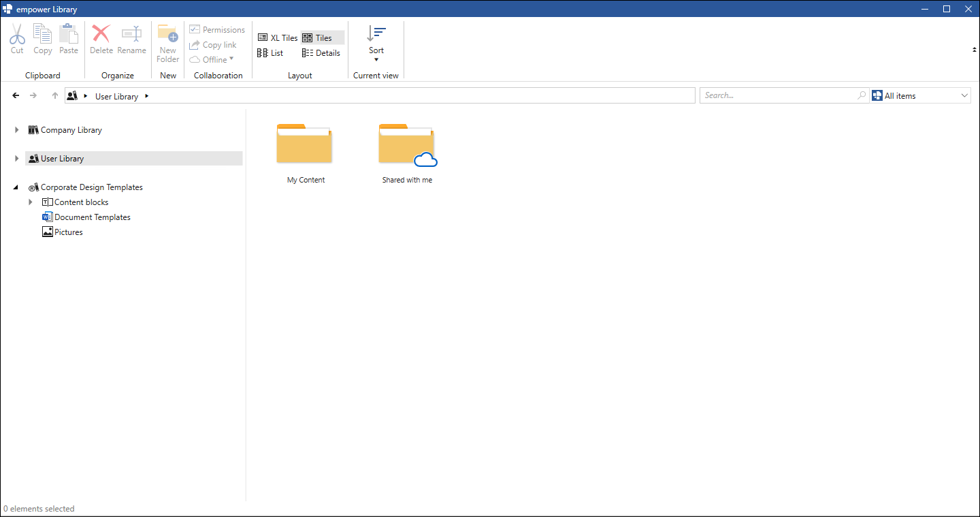Switch layout to XL Tiles
980x517 pixels.
coord(278,38)
